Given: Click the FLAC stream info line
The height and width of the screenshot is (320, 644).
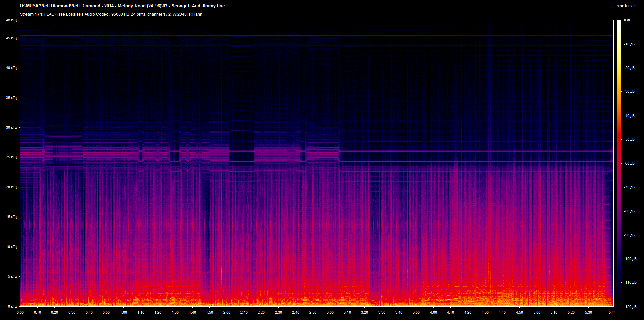Looking at the screenshot, I should 111,14.
